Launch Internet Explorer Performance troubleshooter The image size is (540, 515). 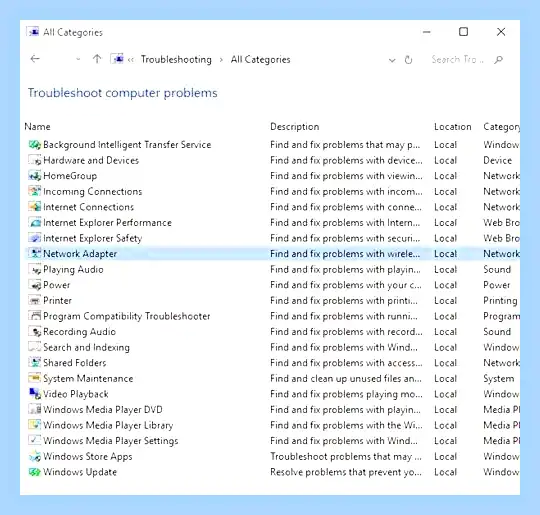[107, 223]
